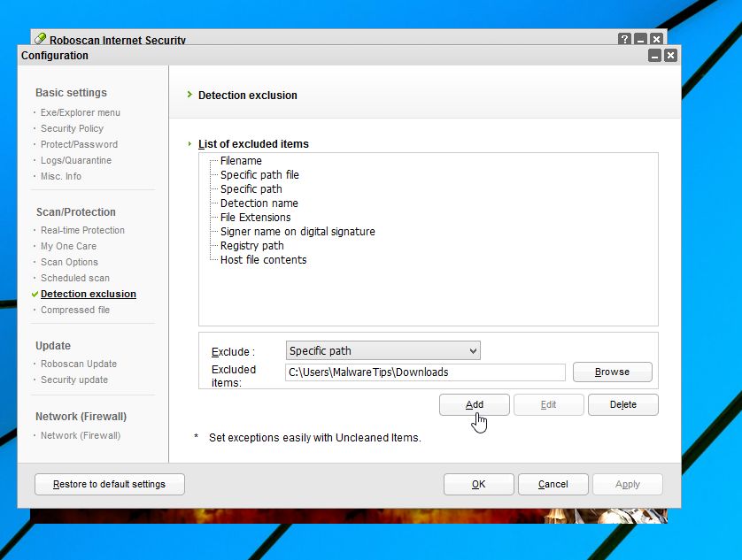
Task: Select Filename in excluded items tree
Action: (241, 161)
